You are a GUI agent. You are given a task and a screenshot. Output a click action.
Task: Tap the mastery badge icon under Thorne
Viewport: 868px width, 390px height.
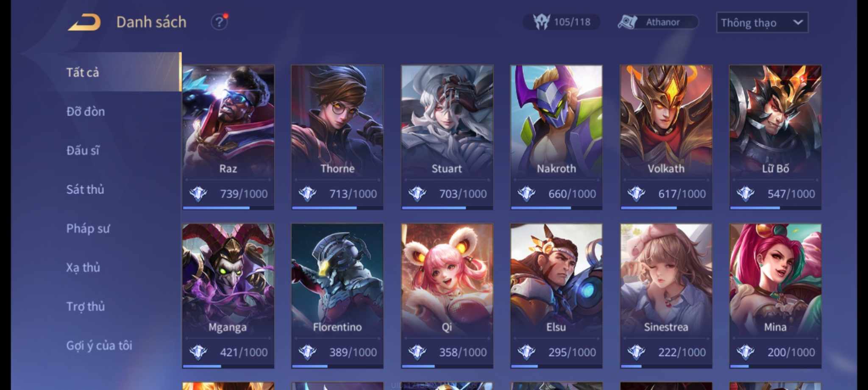(307, 194)
